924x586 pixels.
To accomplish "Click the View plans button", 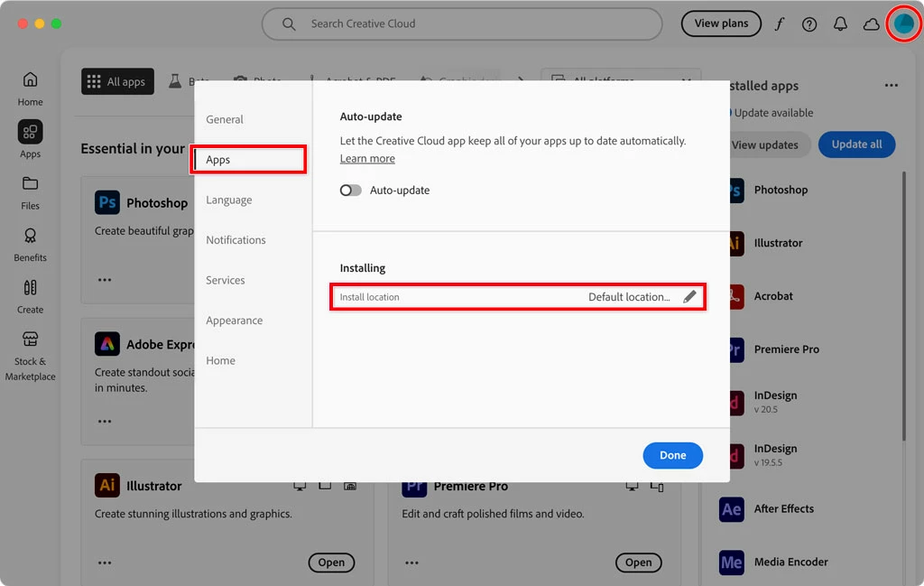I will [x=721, y=23].
